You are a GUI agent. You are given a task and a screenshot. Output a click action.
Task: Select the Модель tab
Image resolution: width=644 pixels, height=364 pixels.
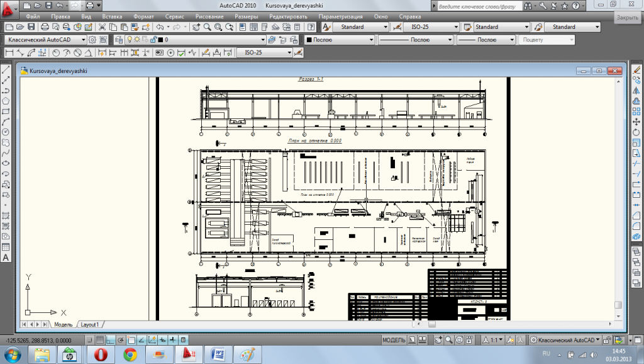pos(63,324)
